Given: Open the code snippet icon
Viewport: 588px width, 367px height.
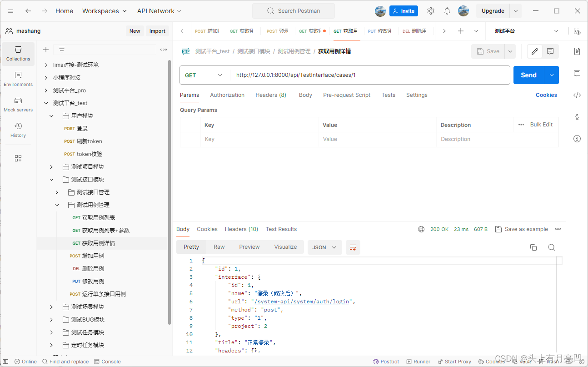Looking at the screenshot, I should pos(577,95).
